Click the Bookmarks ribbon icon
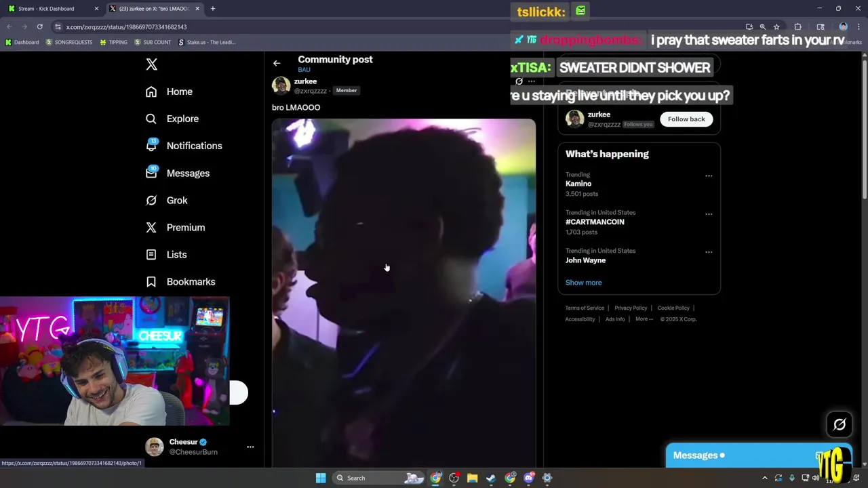This screenshot has height=488, width=868. pyautogui.click(x=151, y=281)
